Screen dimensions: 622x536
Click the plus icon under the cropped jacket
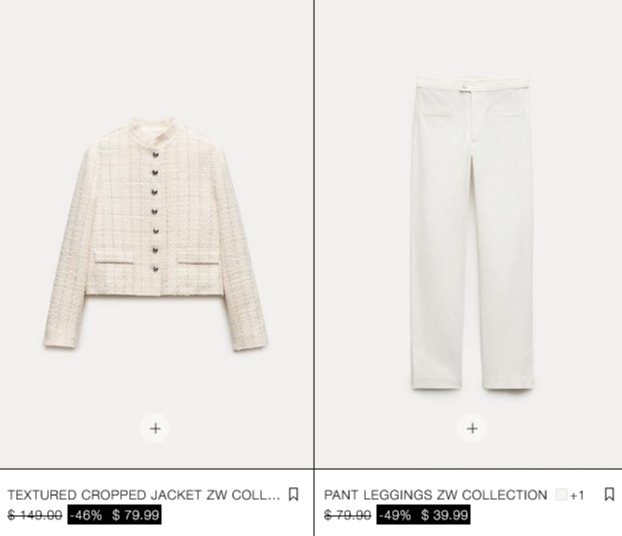coord(155,428)
